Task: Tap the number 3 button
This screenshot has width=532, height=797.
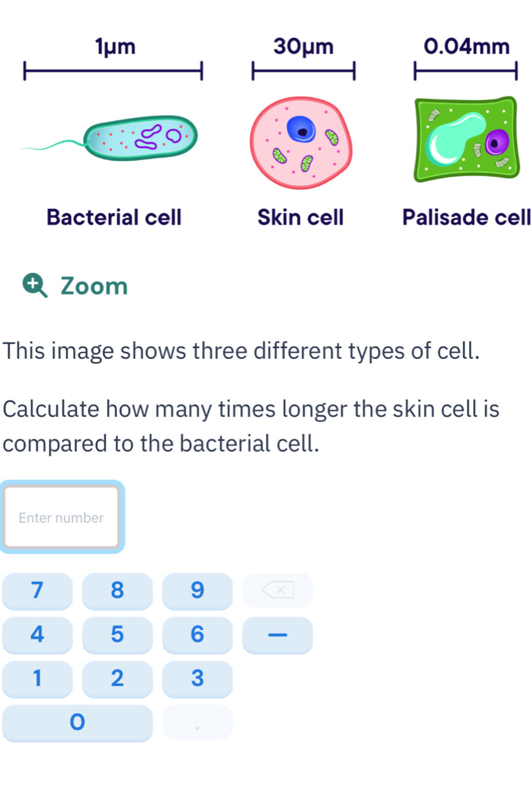Action: (x=197, y=679)
